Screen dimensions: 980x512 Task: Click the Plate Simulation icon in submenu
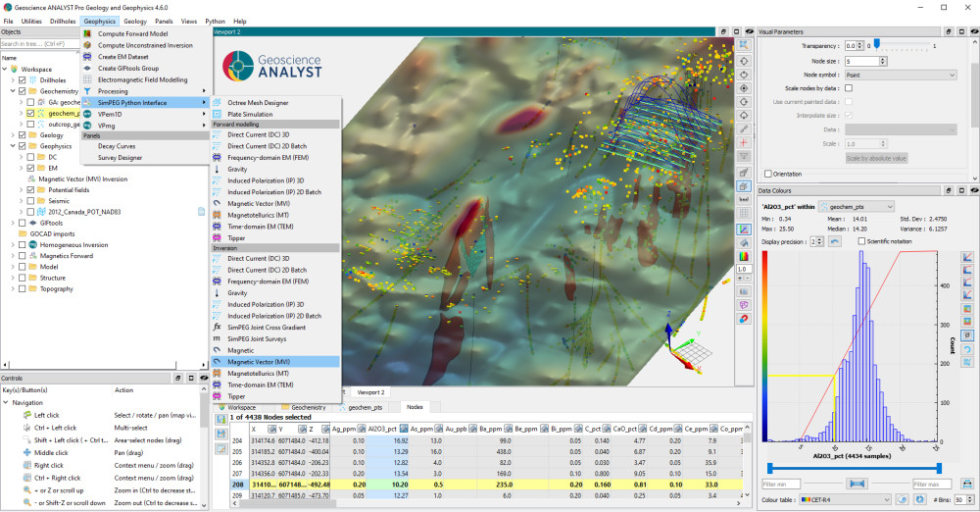[218, 114]
